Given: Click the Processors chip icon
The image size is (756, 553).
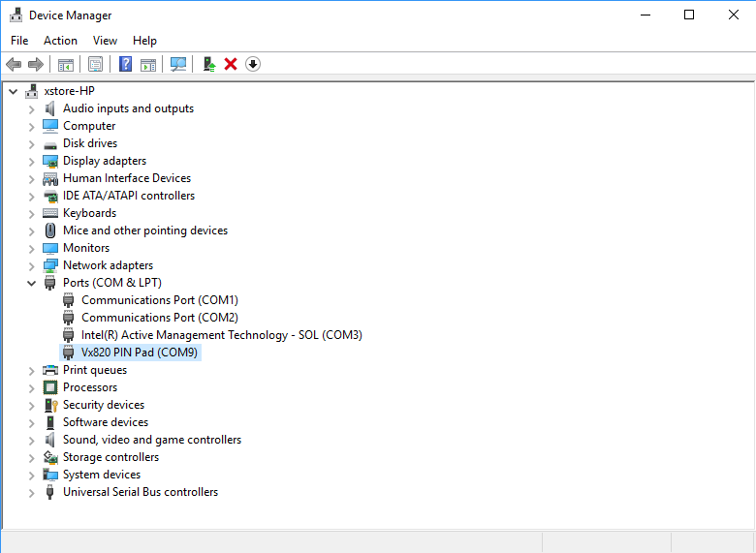Looking at the screenshot, I should tap(50, 387).
